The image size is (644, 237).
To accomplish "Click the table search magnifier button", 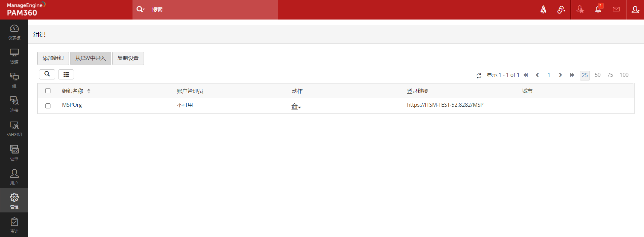I will pyautogui.click(x=47, y=74).
